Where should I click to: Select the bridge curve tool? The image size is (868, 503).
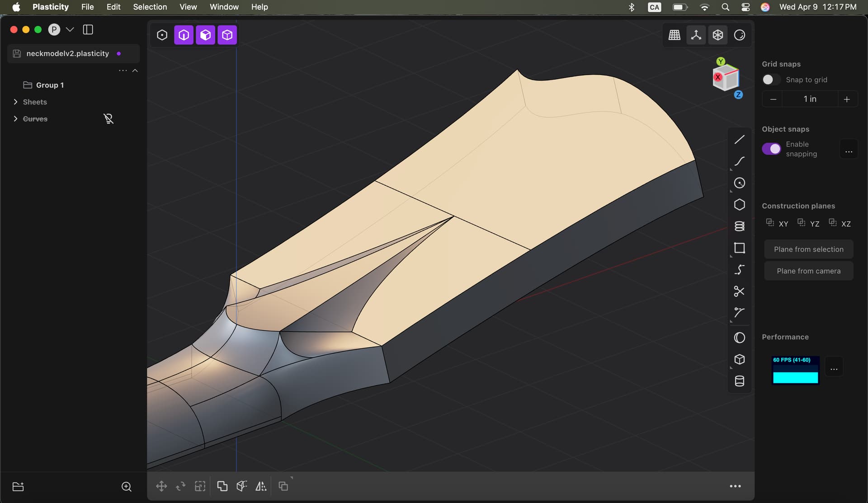[739, 270]
